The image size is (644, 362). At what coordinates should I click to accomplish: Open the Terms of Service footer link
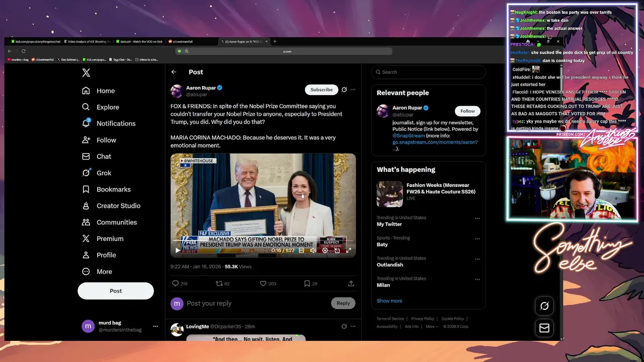click(x=390, y=319)
